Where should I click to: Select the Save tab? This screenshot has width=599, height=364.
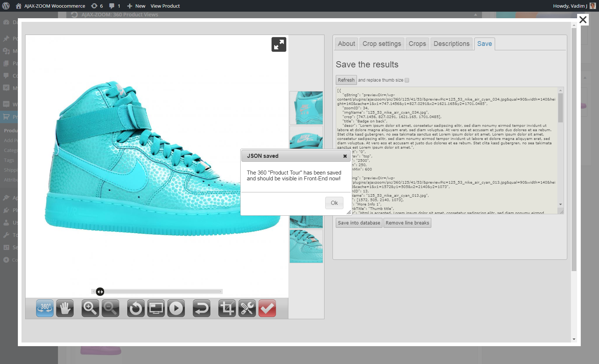tap(485, 44)
